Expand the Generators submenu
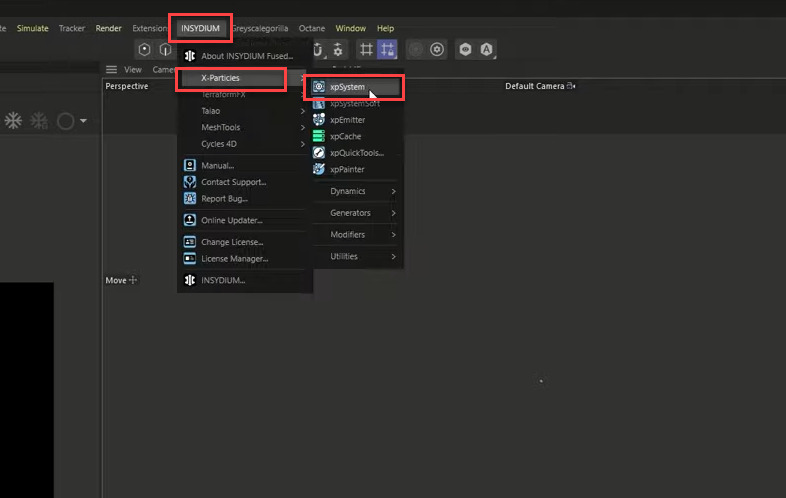Image resolution: width=786 pixels, height=498 pixels. coord(356,213)
